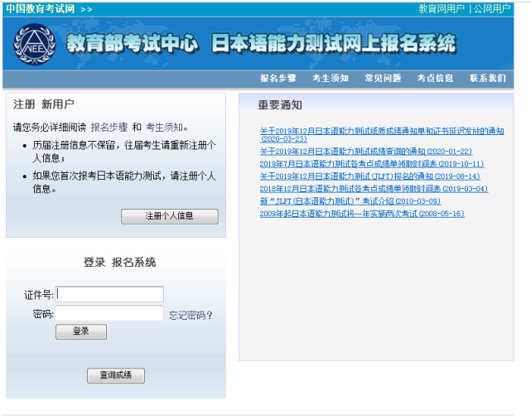
Task: Open the 报名步骤 menu item
Action: click(x=278, y=78)
